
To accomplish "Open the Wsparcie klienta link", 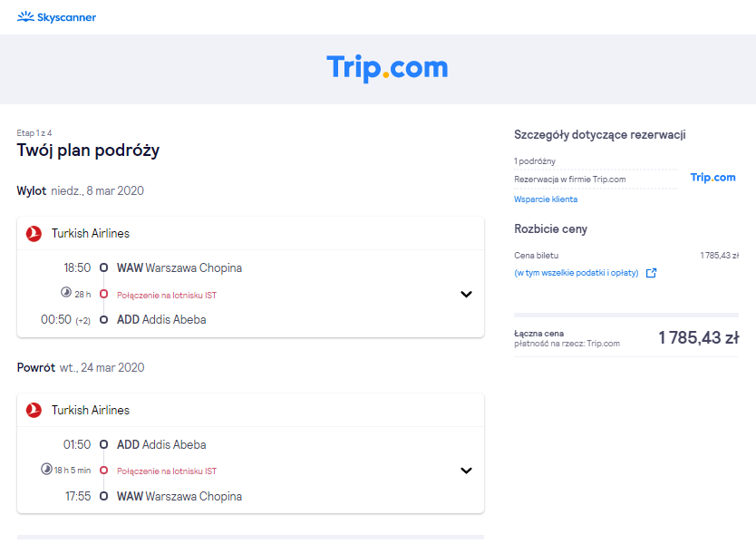I will click(x=546, y=199).
